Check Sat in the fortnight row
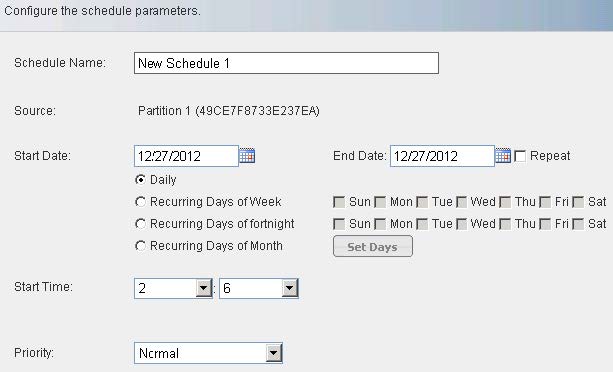 coord(578,224)
